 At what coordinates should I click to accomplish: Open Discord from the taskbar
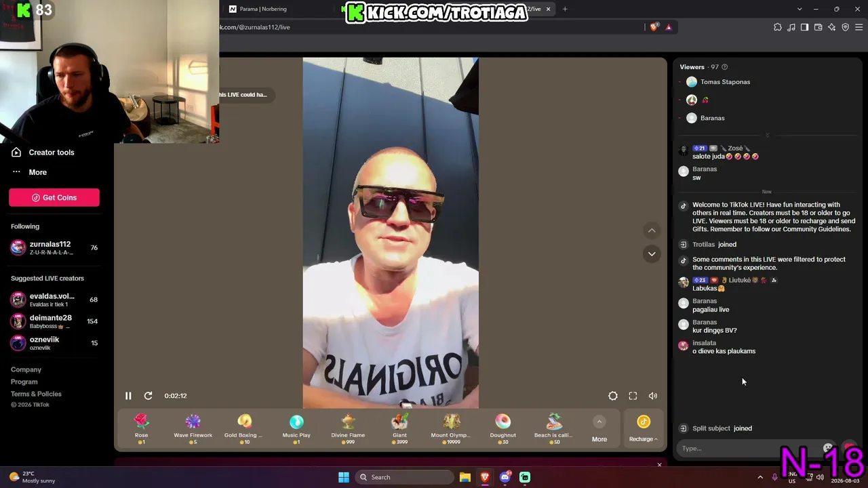click(505, 477)
